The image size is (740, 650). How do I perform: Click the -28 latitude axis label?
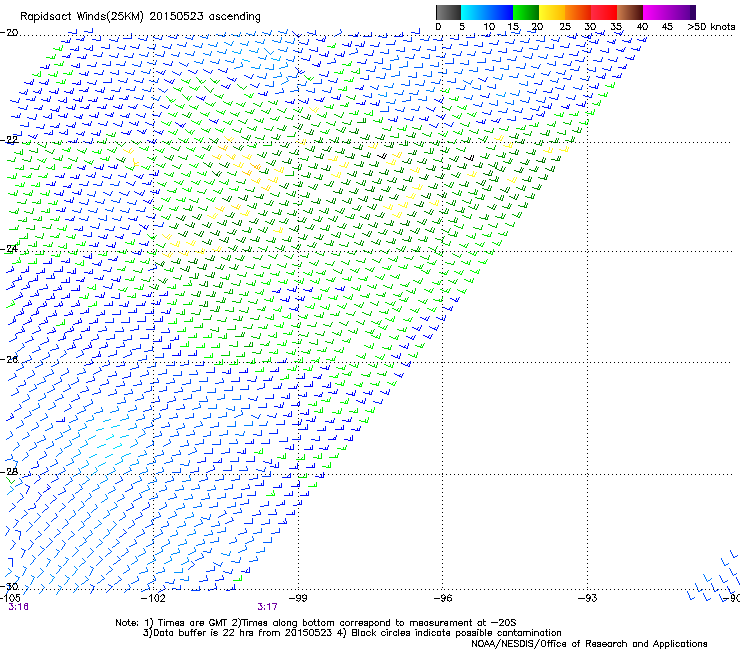(9, 472)
